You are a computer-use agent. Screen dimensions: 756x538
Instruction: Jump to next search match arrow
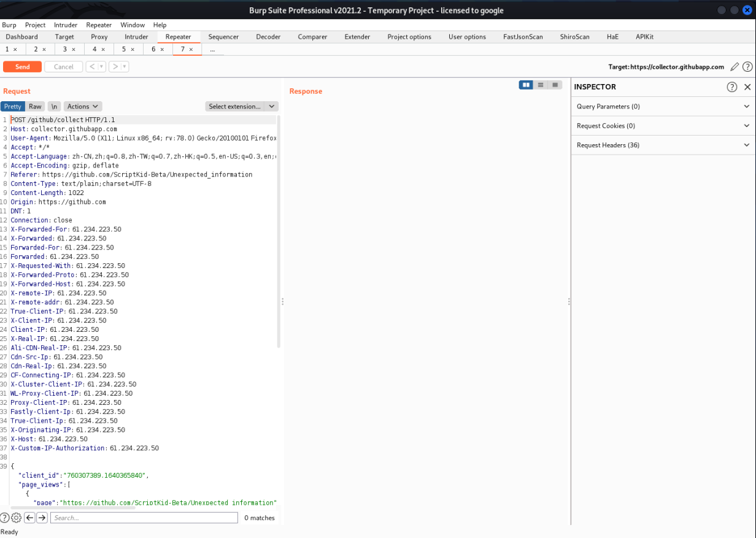42,518
